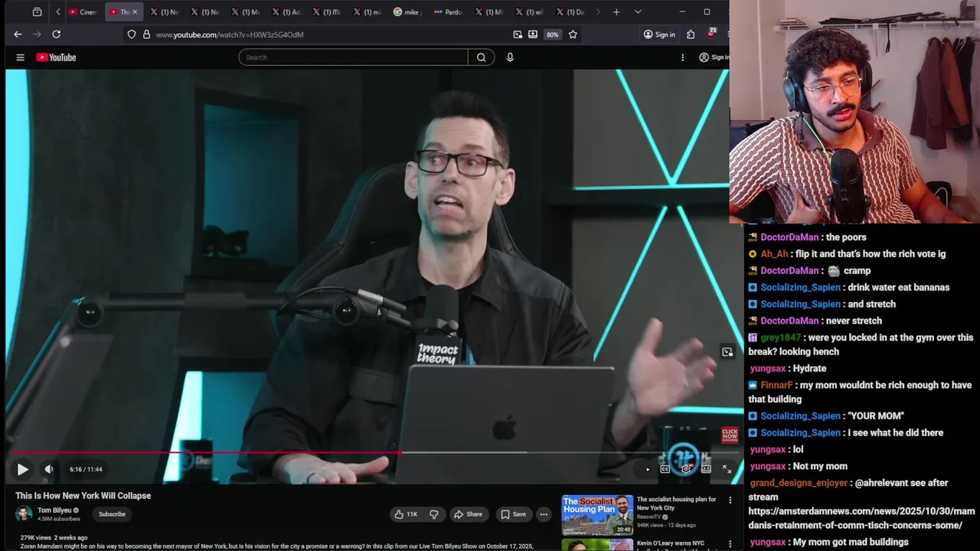980x551 pixels.
Task: Dislike the video
Action: pyautogui.click(x=433, y=514)
